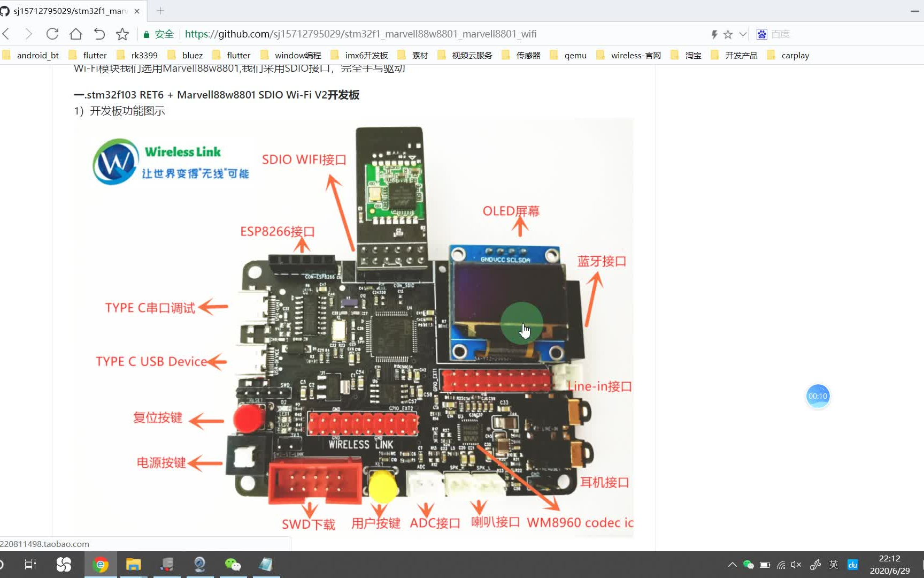The height and width of the screenshot is (578, 924).
Task: Open the qemu bookmark folder
Action: [568, 55]
